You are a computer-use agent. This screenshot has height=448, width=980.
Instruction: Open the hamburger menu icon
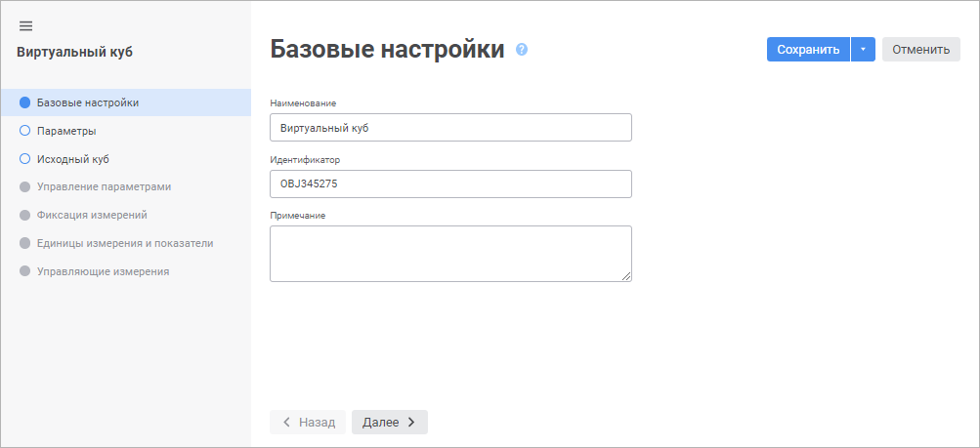25,25
